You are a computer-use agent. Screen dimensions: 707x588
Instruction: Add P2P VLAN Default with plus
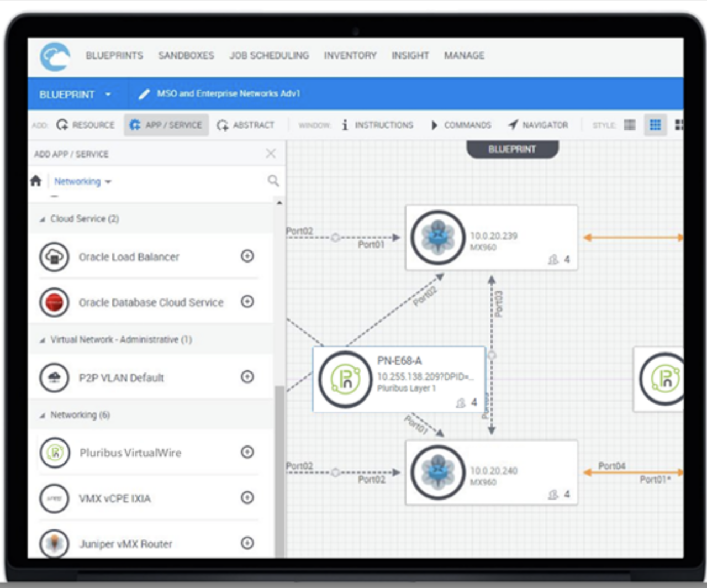point(247,376)
